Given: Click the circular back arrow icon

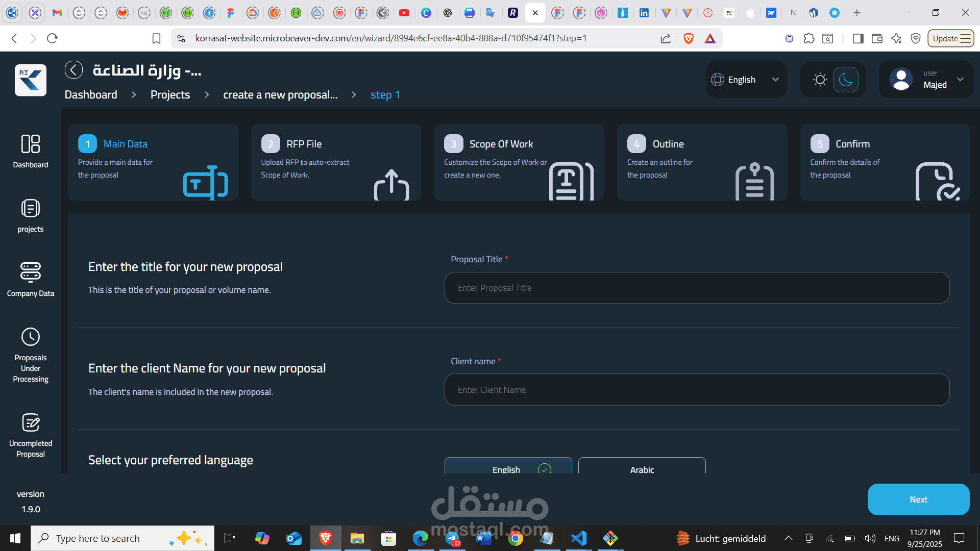Looking at the screenshot, I should pyautogui.click(x=73, y=70).
